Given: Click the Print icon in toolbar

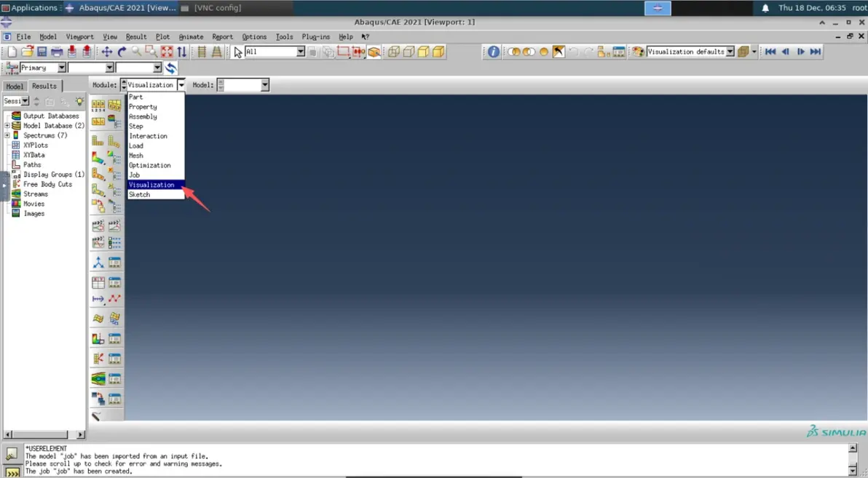Looking at the screenshot, I should click(57, 52).
